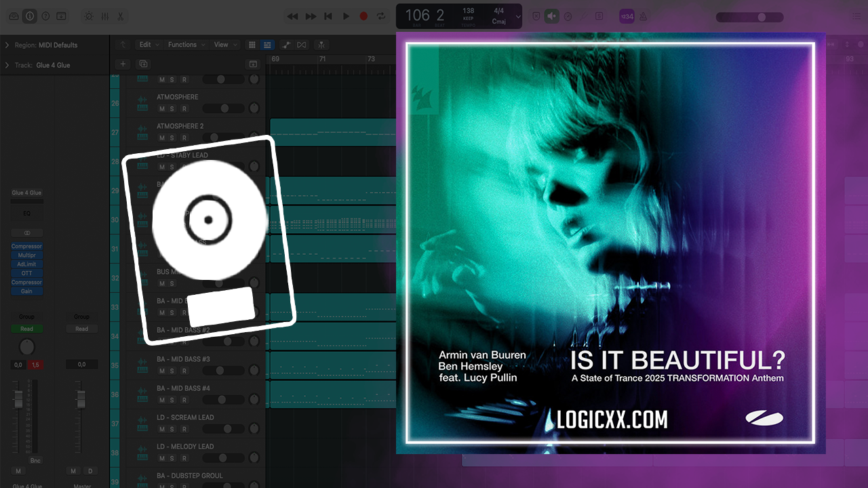Solo the ATMOSPHERE track
Screen dimensions: 868x488
tap(172, 108)
